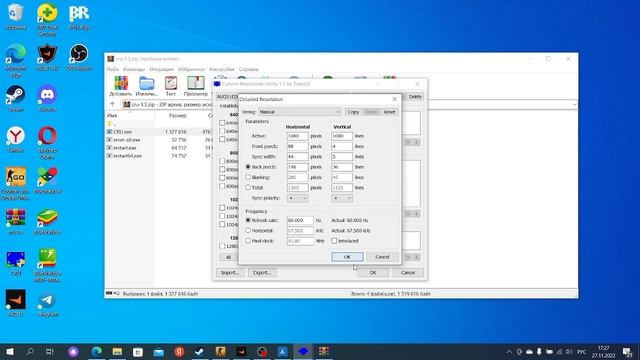Click Cancel in Custom Resolution Utility window

pyautogui.click(x=408, y=272)
